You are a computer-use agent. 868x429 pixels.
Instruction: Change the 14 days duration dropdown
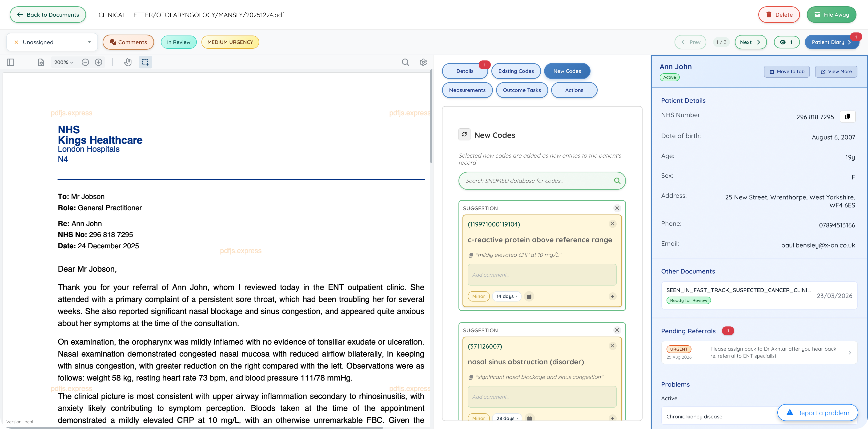pos(507,296)
